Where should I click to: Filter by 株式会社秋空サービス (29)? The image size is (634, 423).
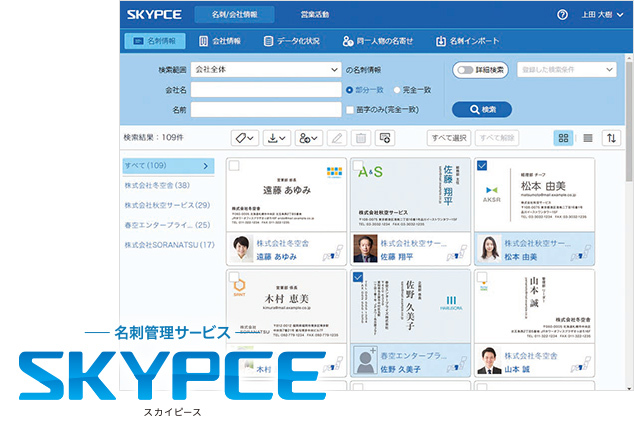coord(167,205)
